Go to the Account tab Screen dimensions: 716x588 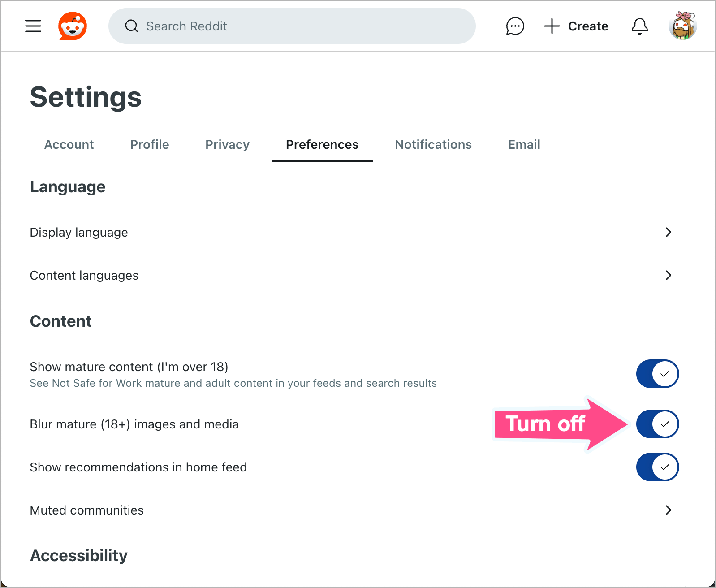69,144
